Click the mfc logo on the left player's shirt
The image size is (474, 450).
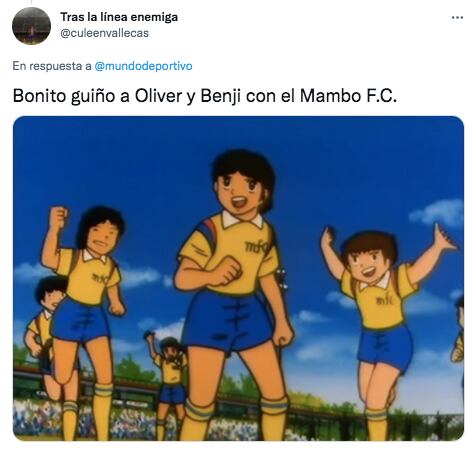click(100, 277)
